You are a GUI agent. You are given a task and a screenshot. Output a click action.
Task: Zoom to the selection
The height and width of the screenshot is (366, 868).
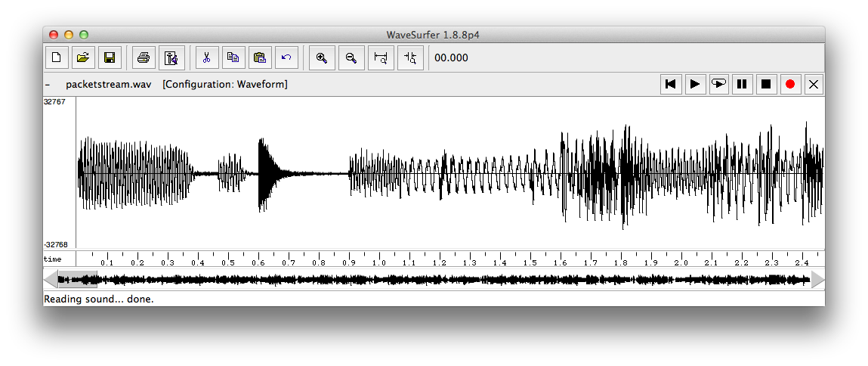[381, 57]
